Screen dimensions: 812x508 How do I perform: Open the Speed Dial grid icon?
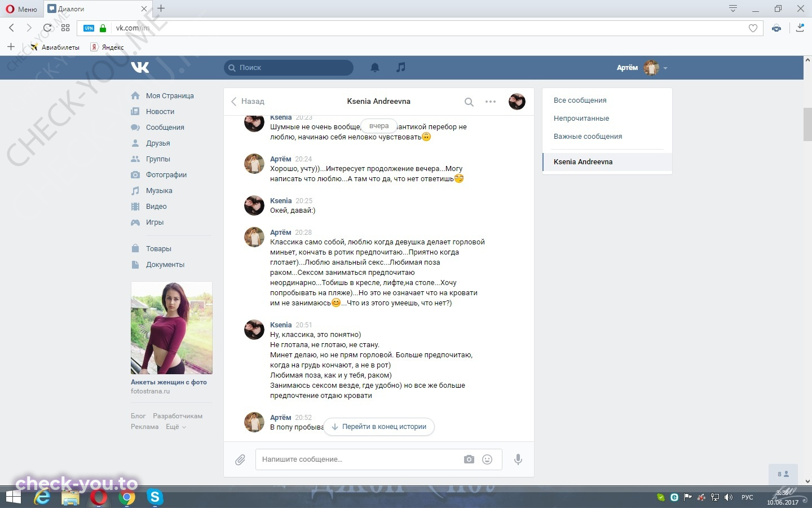(65, 28)
